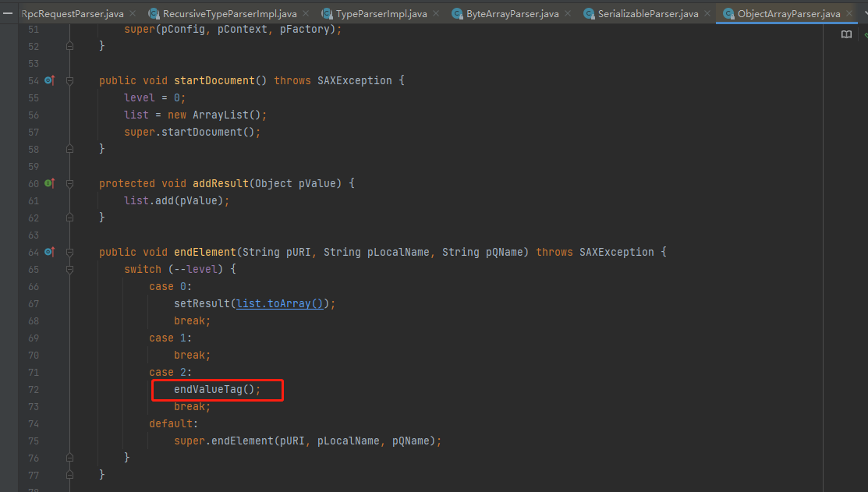Click 'SAXException' on line 54
Image resolution: width=868 pixels, height=492 pixels.
pyautogui.click(x=354, y=80)
